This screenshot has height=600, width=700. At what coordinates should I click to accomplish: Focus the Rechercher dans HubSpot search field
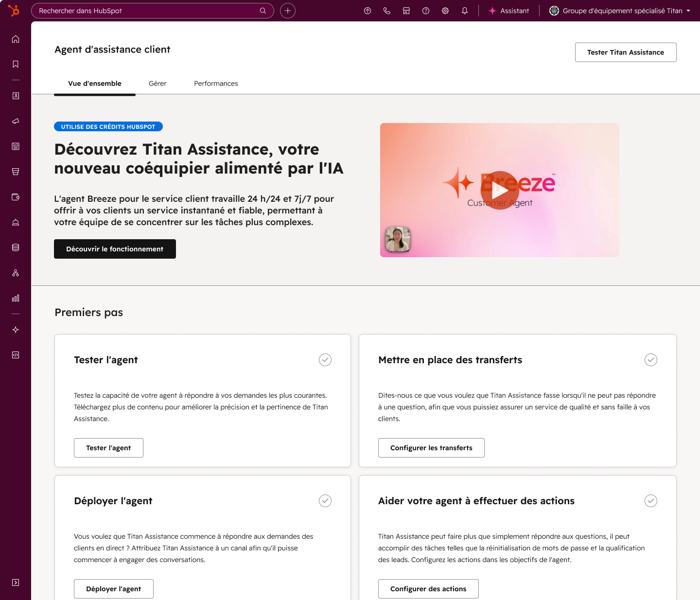(x=152, y=11)
